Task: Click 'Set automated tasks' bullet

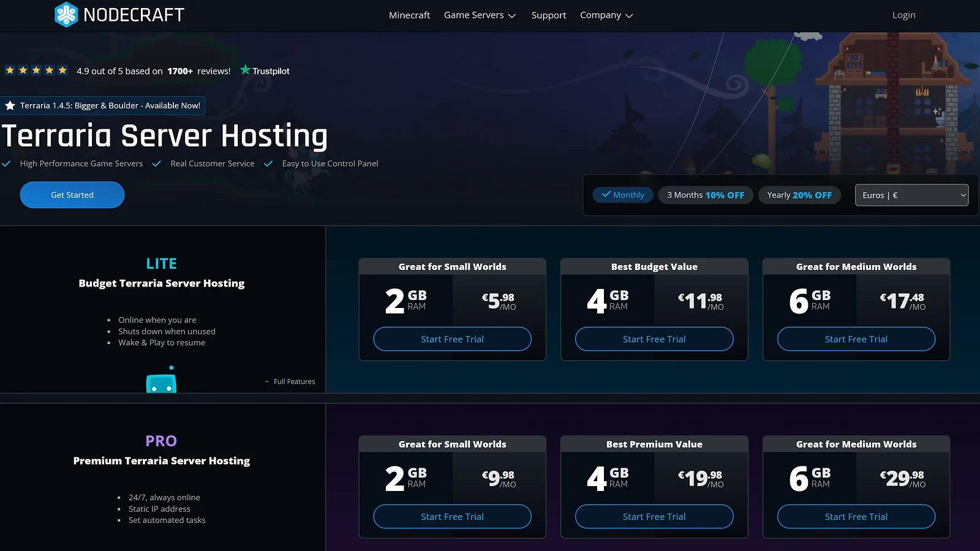Action: click(x=167, y=520)
